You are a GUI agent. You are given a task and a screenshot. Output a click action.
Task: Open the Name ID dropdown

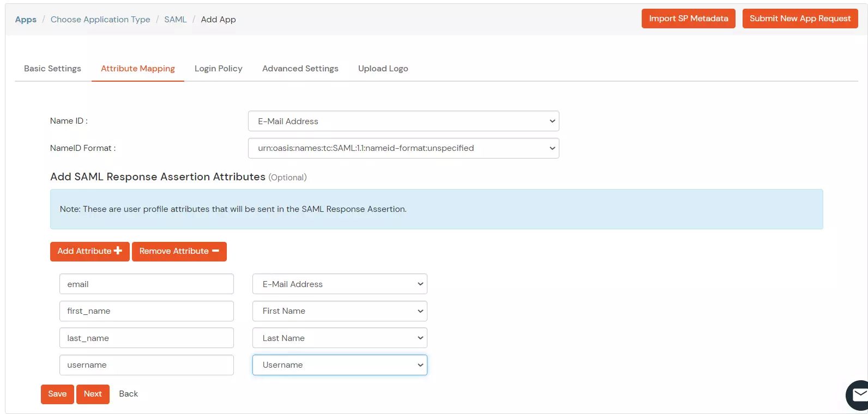pos(403,121)
